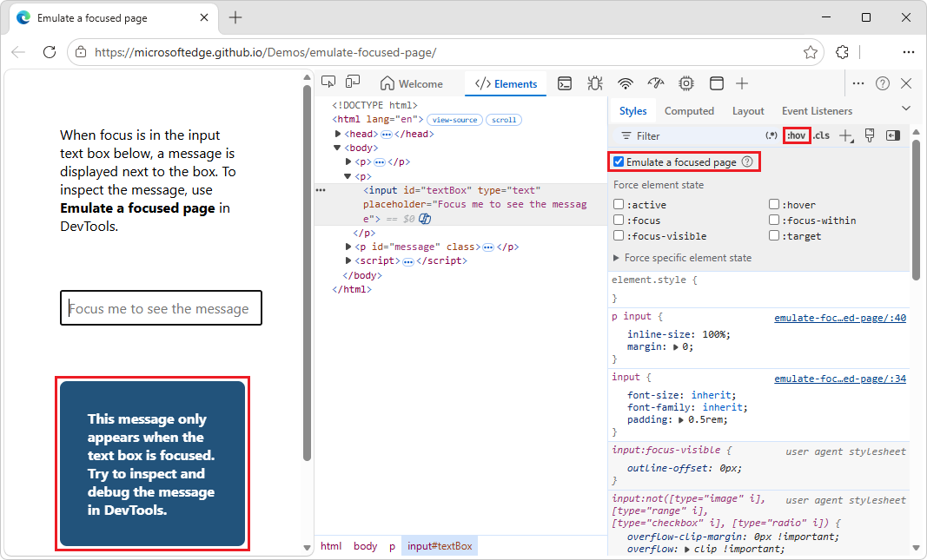Enable the :target state checkbox
This screenshot has width=927, height=560.
[774, 235]
